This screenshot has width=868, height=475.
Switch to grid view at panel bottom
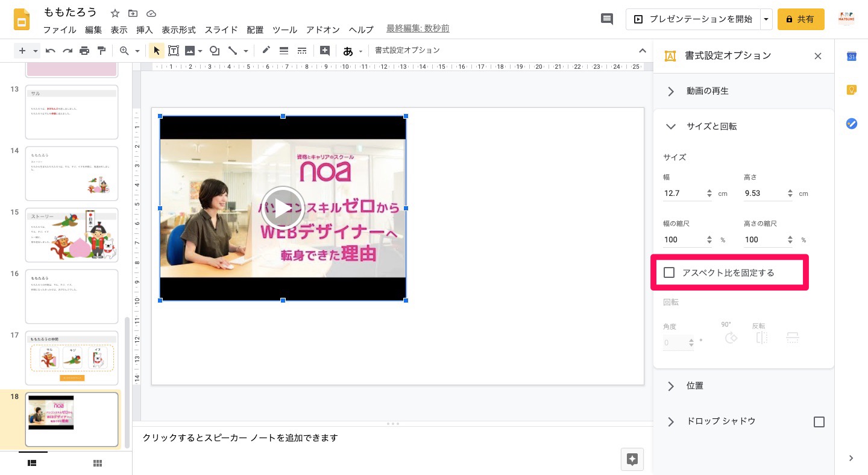(97, 463)
